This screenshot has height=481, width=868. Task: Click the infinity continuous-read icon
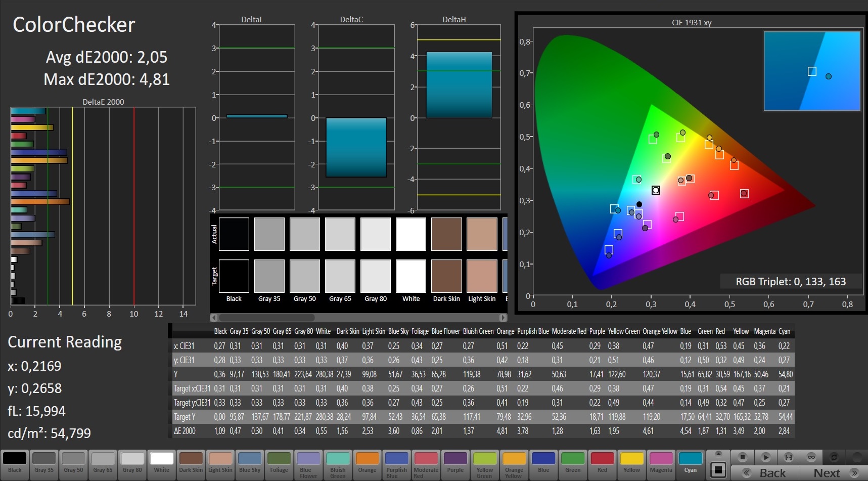coord(811,457)
